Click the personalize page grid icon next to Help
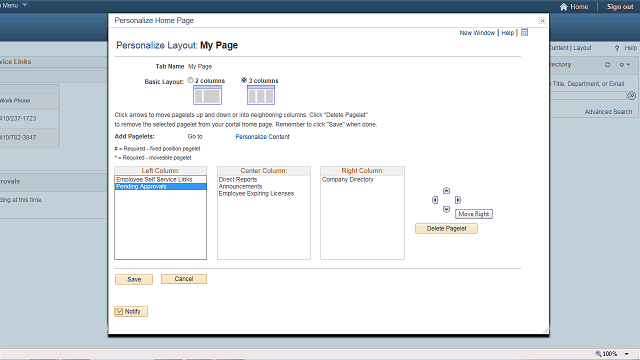Viewport: 640px width, 360px height. click(x=524, y=32)
